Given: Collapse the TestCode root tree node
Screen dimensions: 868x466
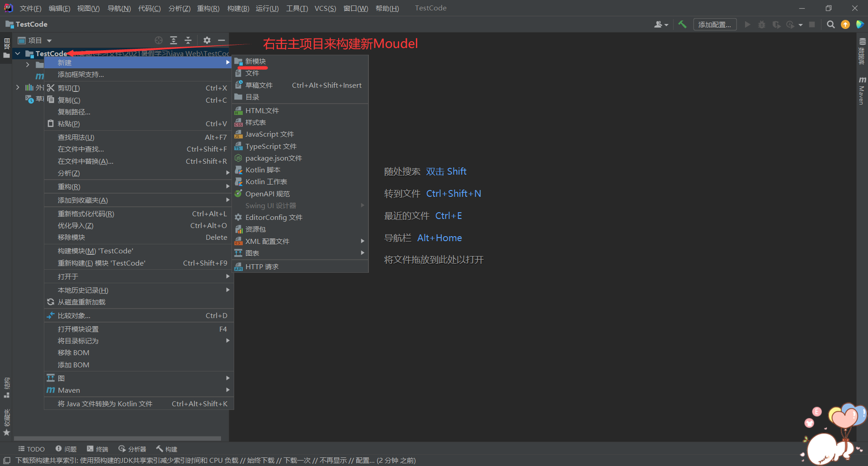Looking at the screenshot, I should click(x=18, y=53).
